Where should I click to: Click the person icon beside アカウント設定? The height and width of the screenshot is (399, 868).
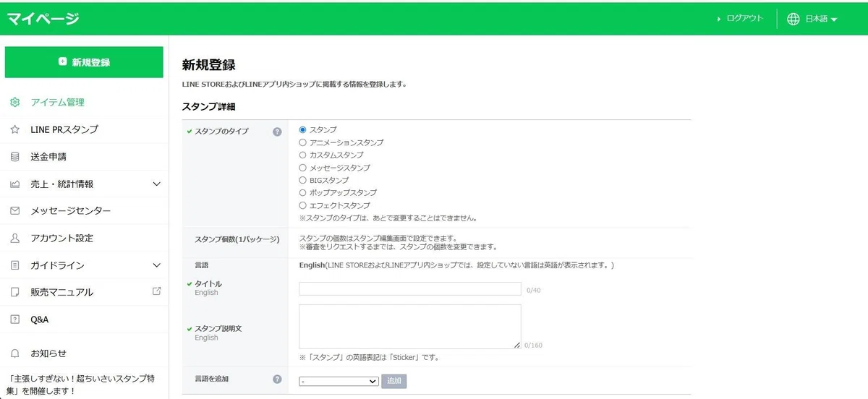tap(14, 238)
